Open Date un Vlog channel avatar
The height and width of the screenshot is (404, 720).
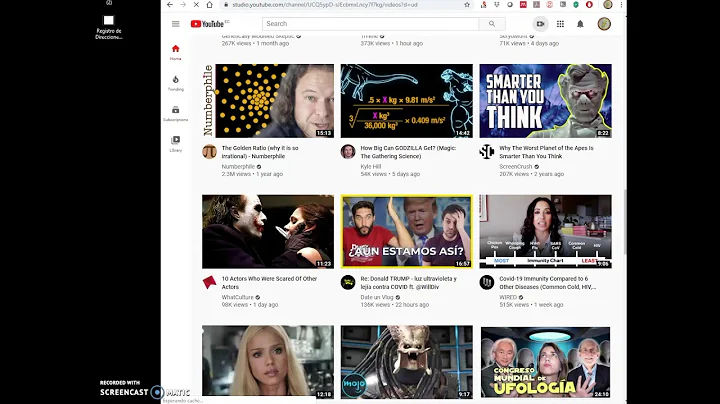click(x=348, y=282)
